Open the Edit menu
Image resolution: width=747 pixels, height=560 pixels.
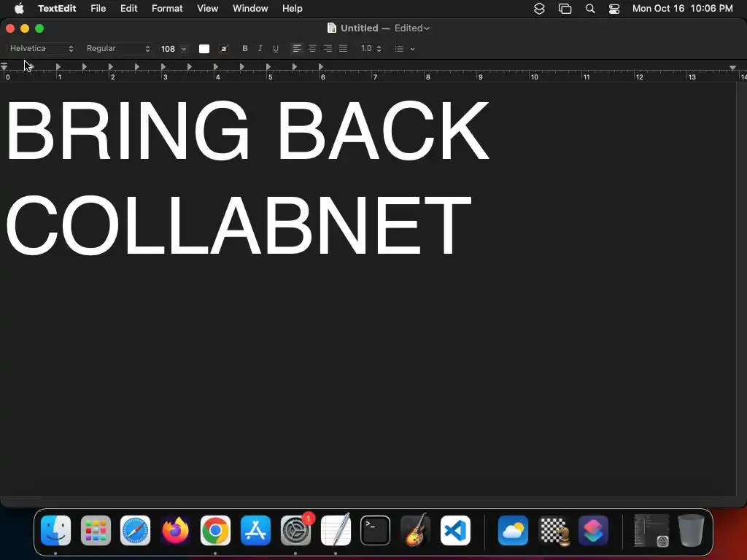pos(128,9)
